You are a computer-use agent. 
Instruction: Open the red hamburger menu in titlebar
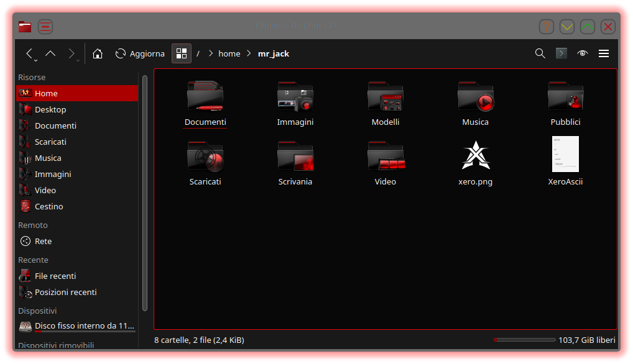[45, 27]
